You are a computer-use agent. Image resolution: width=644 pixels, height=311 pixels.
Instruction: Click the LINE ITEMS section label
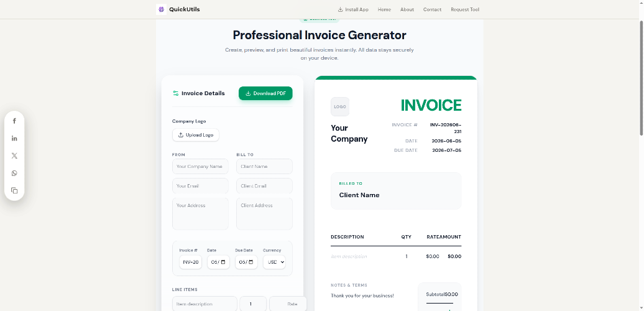coord(185,290)
